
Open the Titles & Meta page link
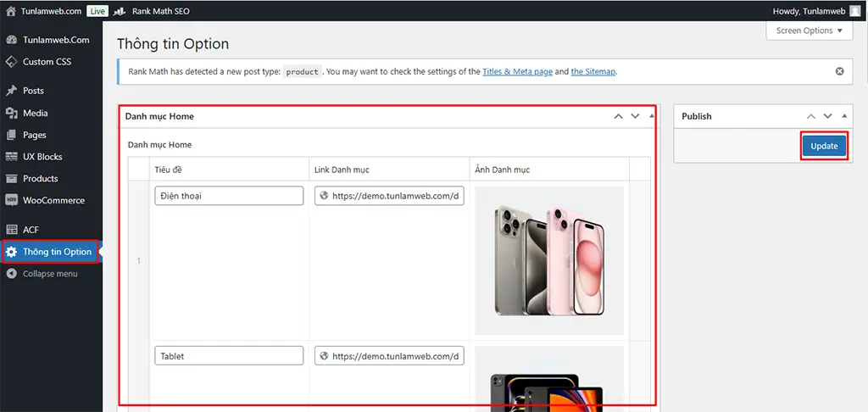[x=518, y=71]
